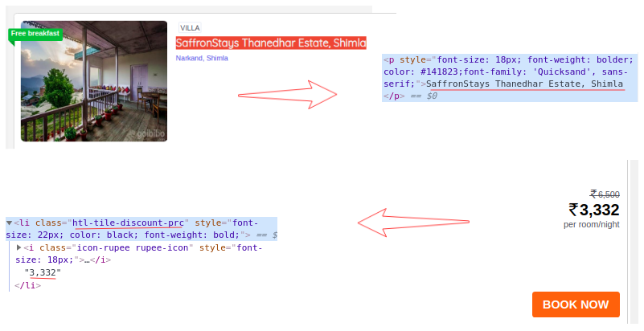This screenshot has height=331, width=644.
Task: Click the right-pointing red arrow
Action: tap(288, 93)
